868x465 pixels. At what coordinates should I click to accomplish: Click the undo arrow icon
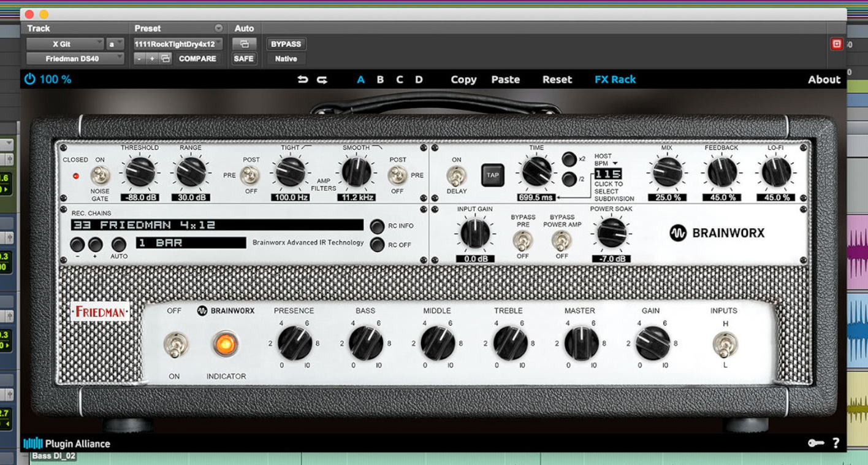click(303, 80)
